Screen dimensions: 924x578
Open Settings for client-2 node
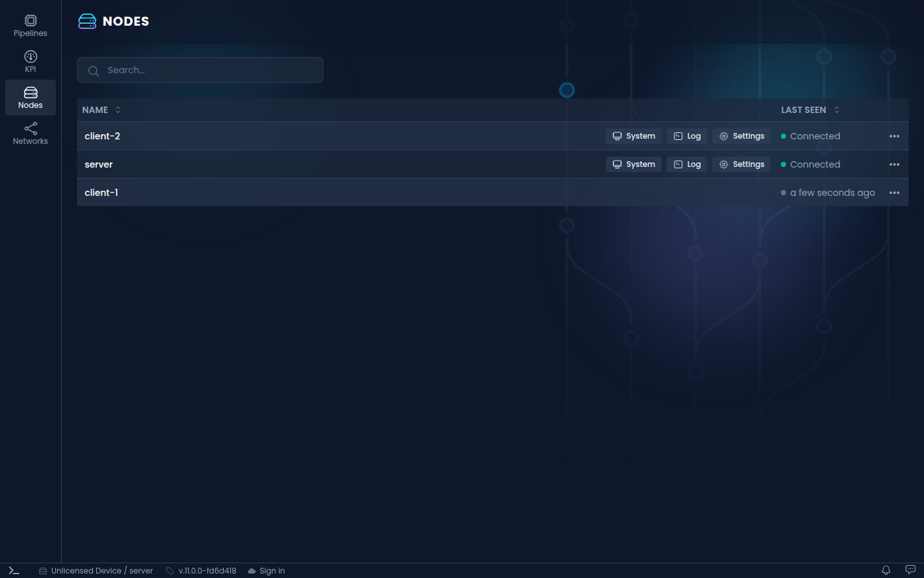click(x=741, y=136)
